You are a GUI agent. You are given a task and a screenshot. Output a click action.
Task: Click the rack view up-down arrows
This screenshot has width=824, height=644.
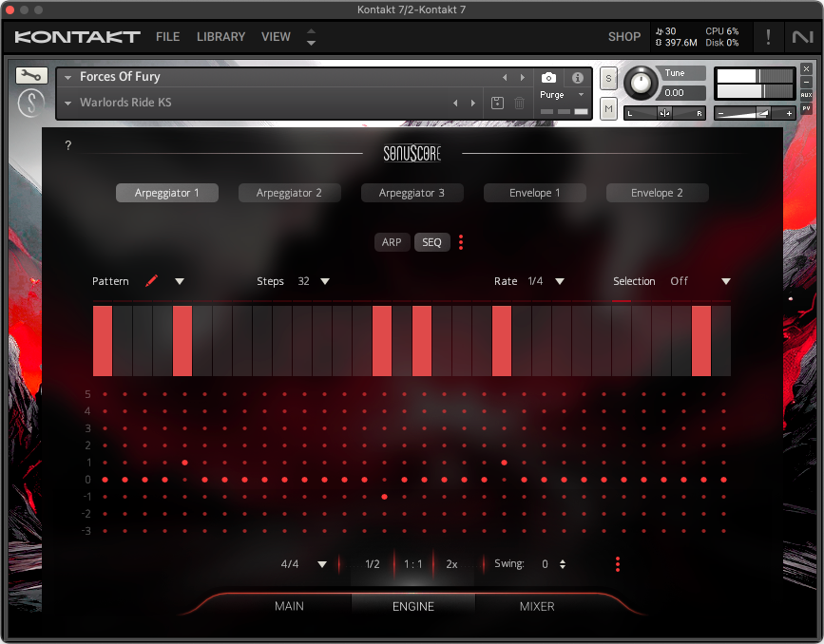[311, 37]
